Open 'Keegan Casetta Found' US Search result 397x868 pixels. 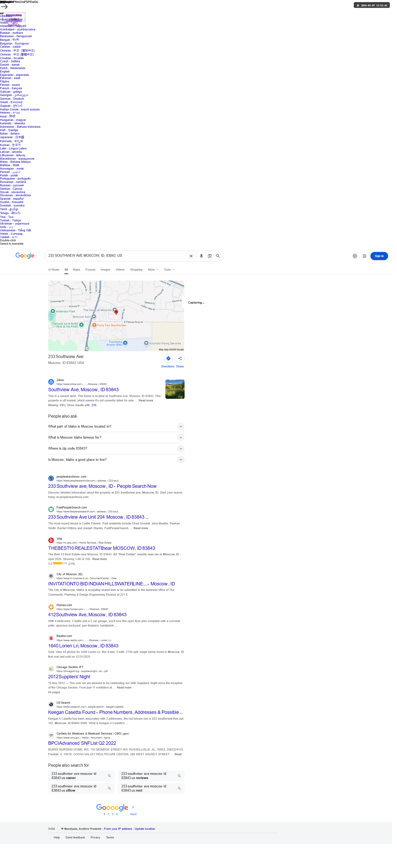(116, 712)
